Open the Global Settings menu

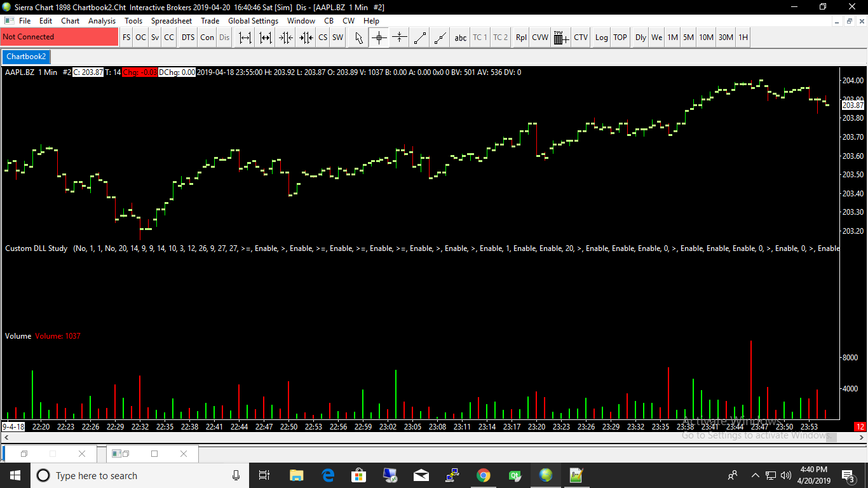[254, 21]
